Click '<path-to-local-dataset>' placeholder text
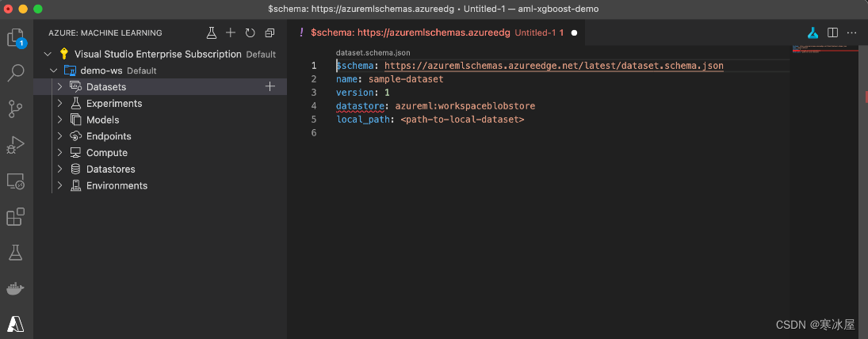Image resolution: width=868 pixels, height=339 pixels. 462,119
